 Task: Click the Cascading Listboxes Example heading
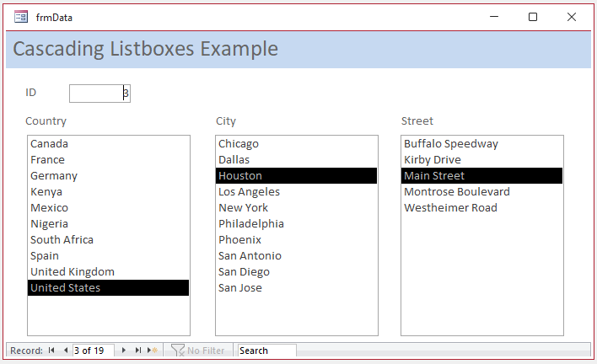145,49
